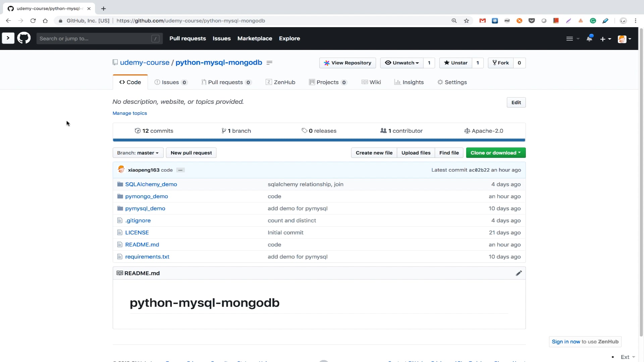Edit README with the pencil icon

(519, 273)
